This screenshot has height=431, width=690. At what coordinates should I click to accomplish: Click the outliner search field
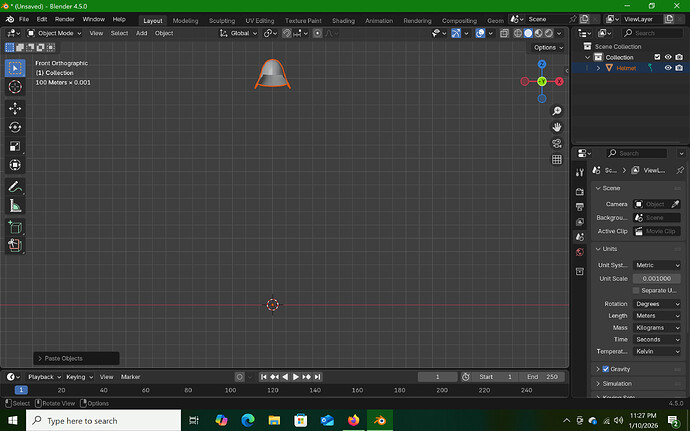tap(652, 33)
